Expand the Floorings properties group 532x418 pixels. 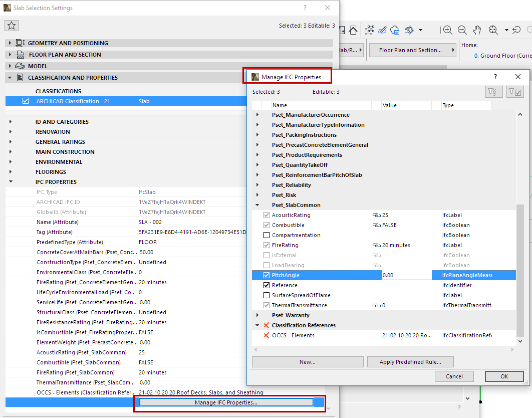click(11, 172)
